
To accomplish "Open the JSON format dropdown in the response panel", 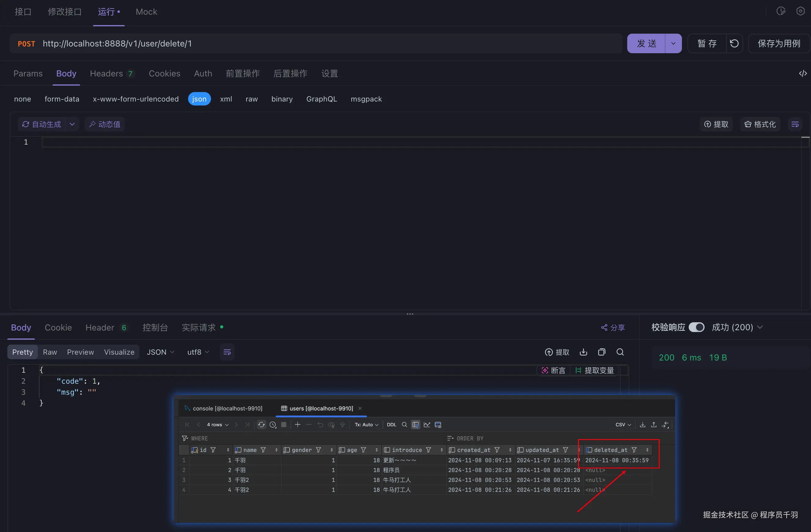I will point(160,352).
